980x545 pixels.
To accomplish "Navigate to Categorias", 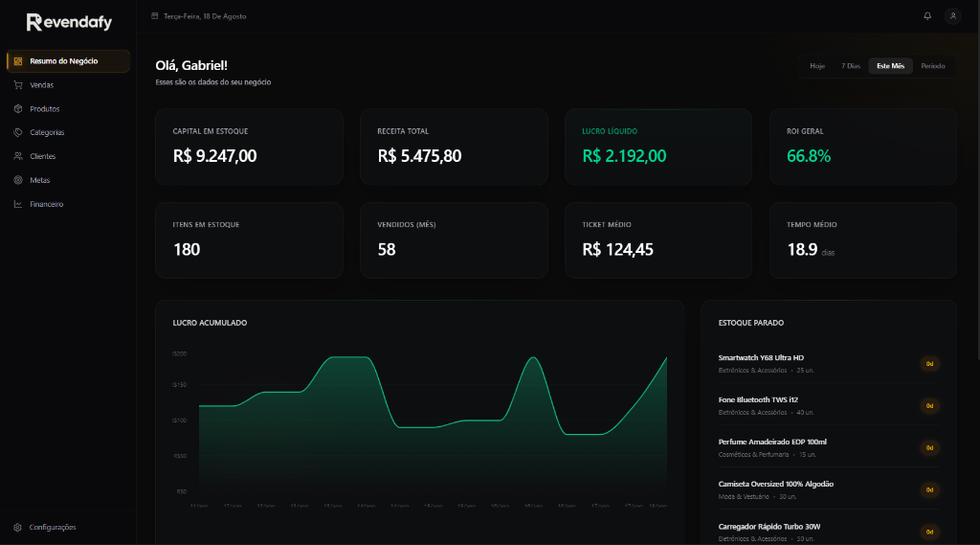I will coord(68,132).
